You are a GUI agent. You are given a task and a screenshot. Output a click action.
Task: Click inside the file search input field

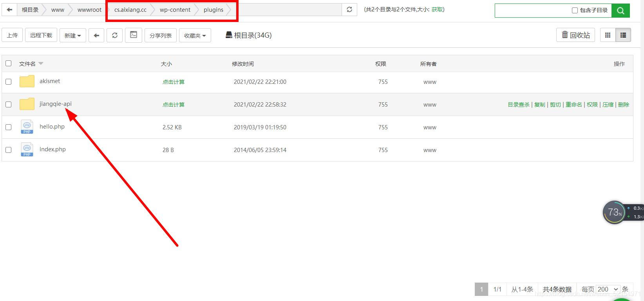click(x=533, y=11)
